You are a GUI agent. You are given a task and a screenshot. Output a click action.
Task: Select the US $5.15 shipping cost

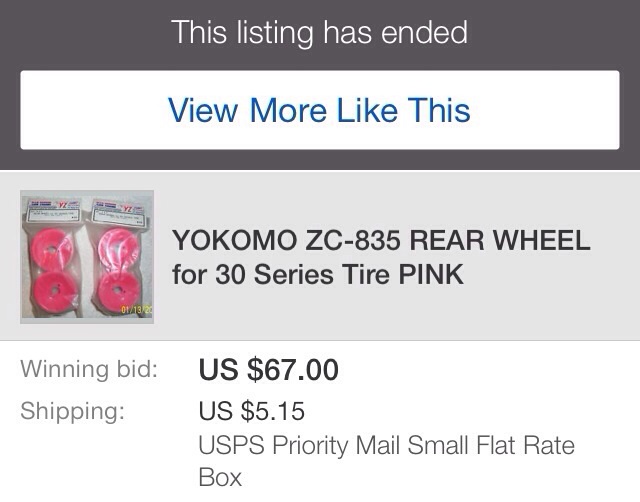click(x=251, y=411)
